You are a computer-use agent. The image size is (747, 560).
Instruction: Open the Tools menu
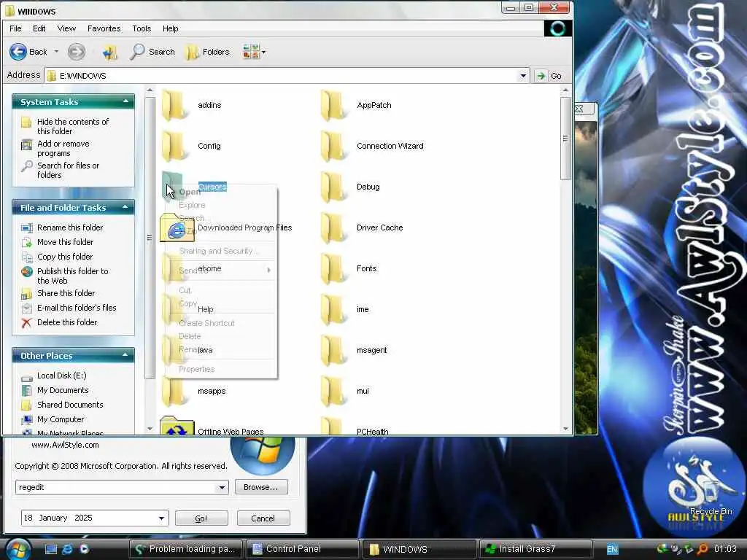click(142, 28)
